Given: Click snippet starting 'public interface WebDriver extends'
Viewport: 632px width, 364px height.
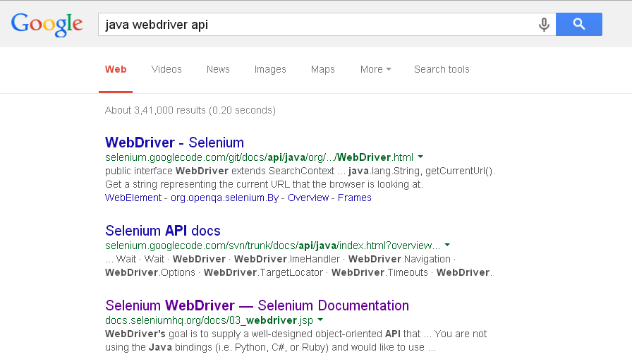Looking at the screenshot, I should [x=300, y=171].
